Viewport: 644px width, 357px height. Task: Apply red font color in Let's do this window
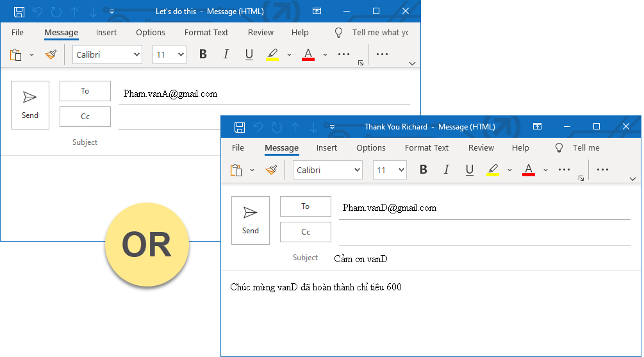click(308, 54)
